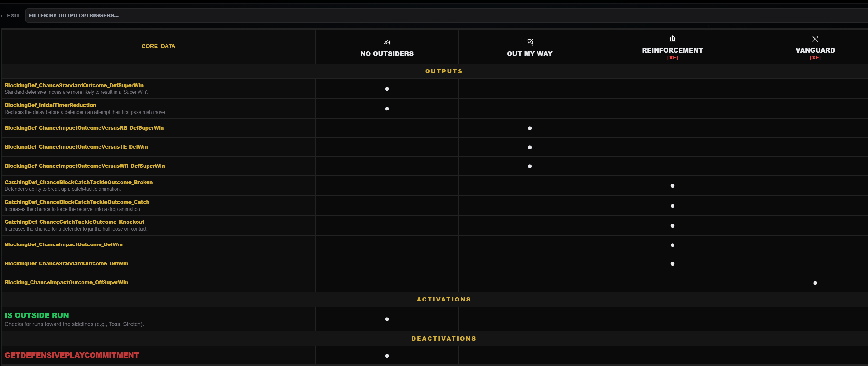Viewport: 868px width, 366px height.
Task: Collapse the ACTIVATIONS section header
Action: click(x=443, y=300)
